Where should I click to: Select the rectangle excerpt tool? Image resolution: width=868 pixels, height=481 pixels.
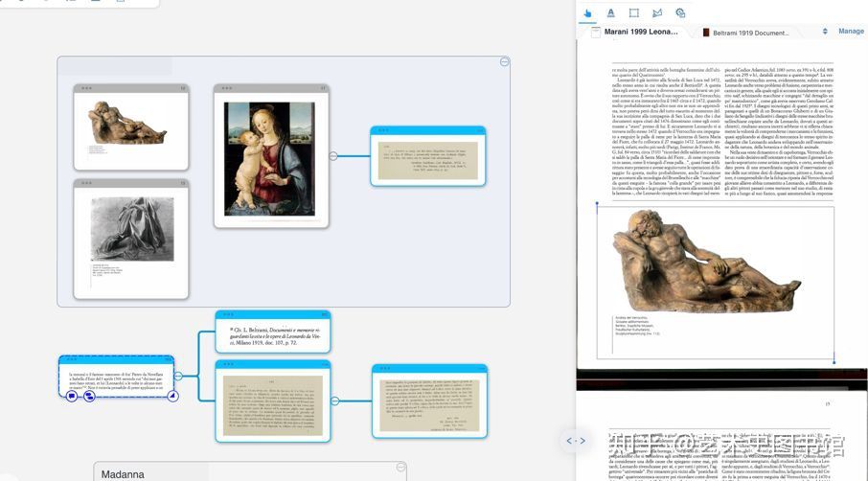[x=634, y=13]
